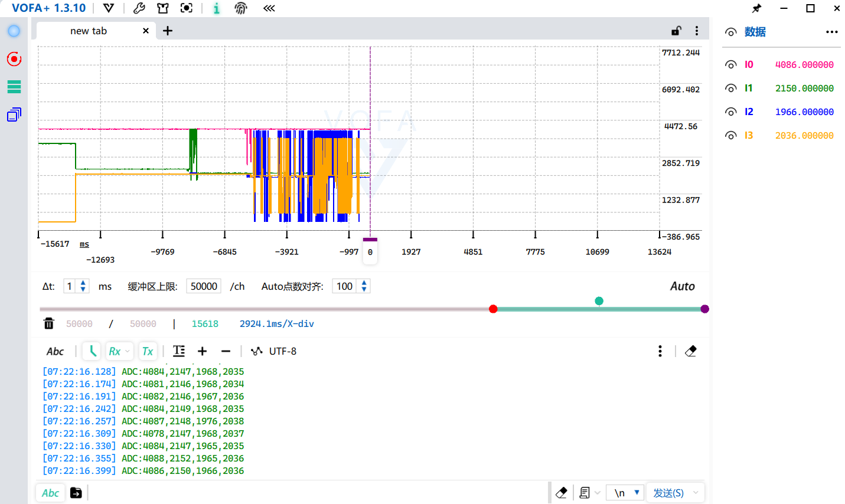This screenshot has width=845, height=504.
Task: Expand the send history dropdown arrow
Action: click(x=598, y=493)
